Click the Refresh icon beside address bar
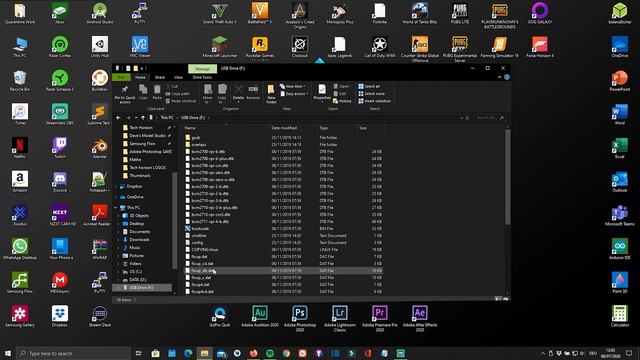 point(468,118)
